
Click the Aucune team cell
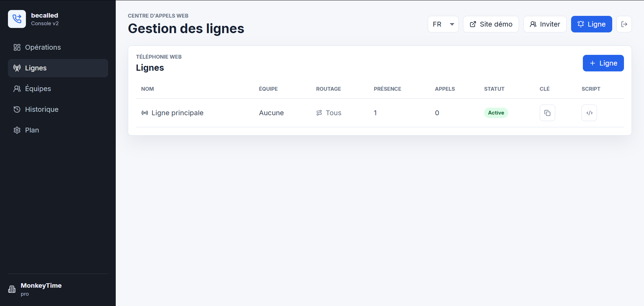pyautogui.click(x=271, y=113)
